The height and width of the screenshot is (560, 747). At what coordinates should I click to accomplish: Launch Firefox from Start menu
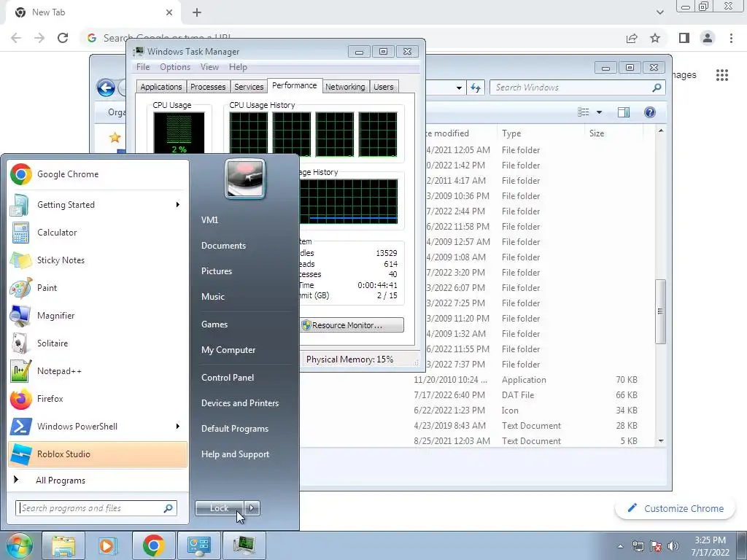[x=98, y=399]
